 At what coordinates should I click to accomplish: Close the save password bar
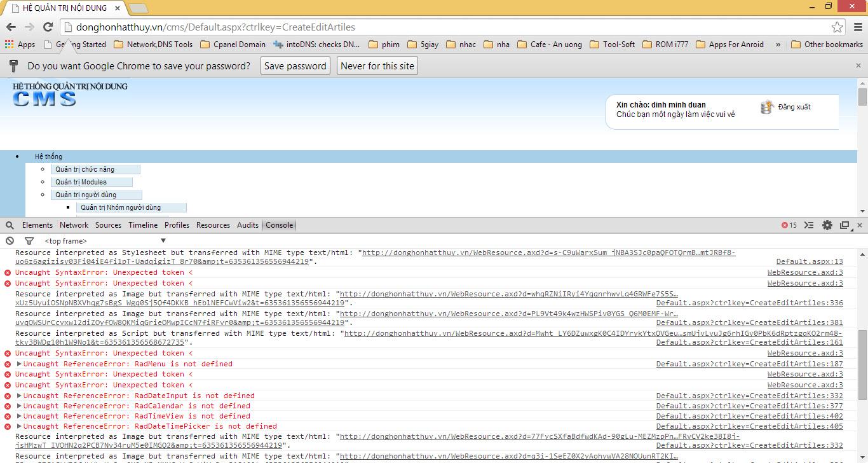click(x=858, y=66)
